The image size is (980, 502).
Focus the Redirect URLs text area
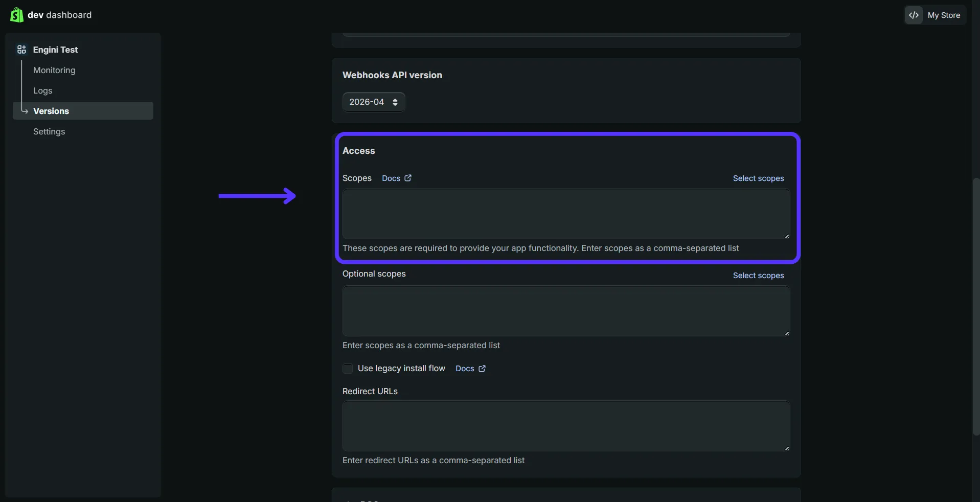566,426
